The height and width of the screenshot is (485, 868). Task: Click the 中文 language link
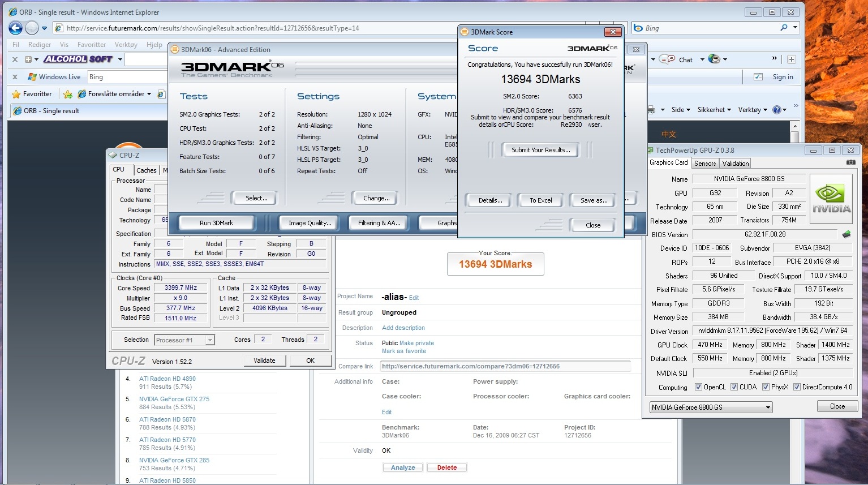[x=669, y=134]
